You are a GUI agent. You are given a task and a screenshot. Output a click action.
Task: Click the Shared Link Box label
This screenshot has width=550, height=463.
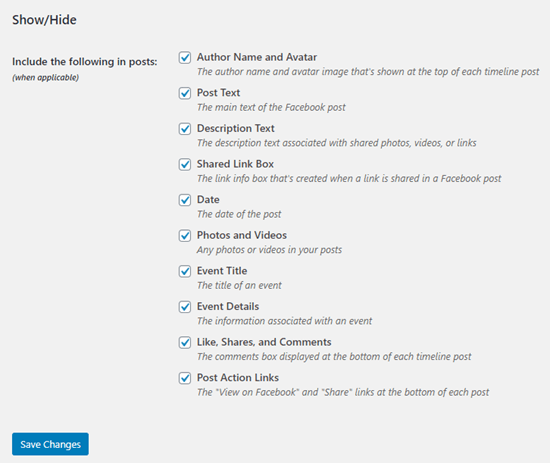[x=235, y=164]
